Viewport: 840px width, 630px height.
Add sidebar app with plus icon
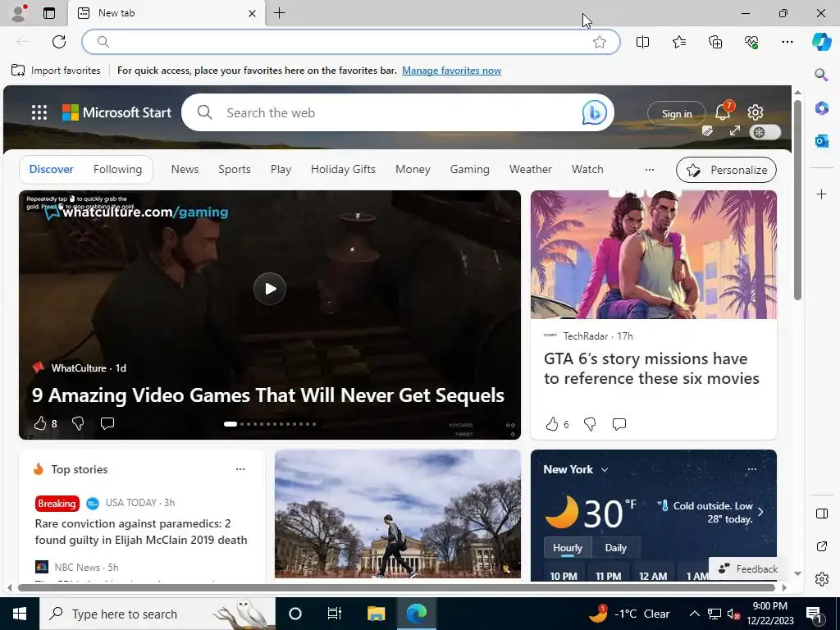[821, 194]
